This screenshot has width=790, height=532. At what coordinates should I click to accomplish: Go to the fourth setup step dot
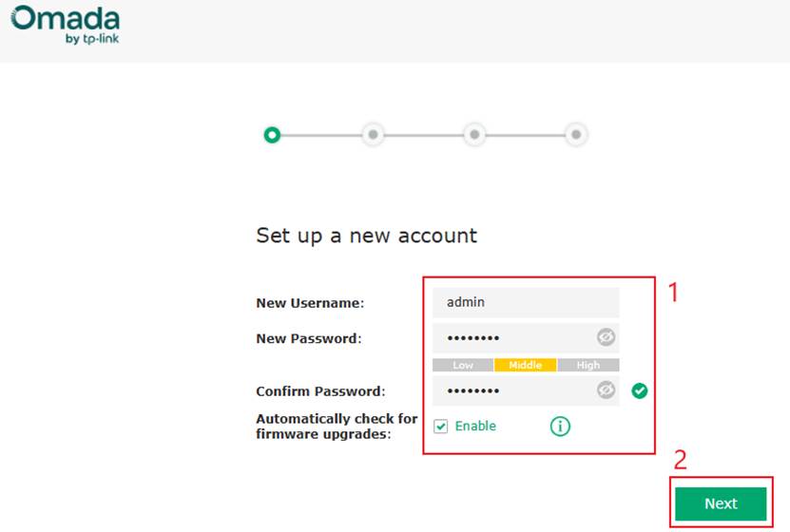pyautogui.click(x=574, y=135)
